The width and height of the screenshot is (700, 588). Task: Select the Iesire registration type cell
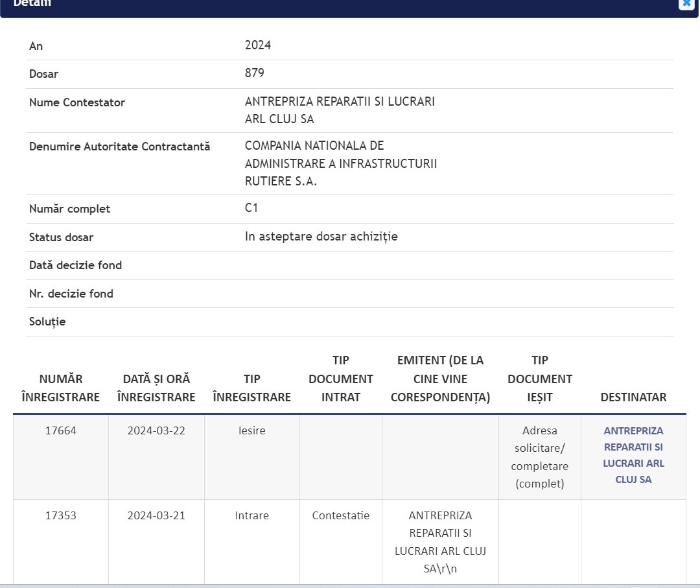[x=251, y=430]
